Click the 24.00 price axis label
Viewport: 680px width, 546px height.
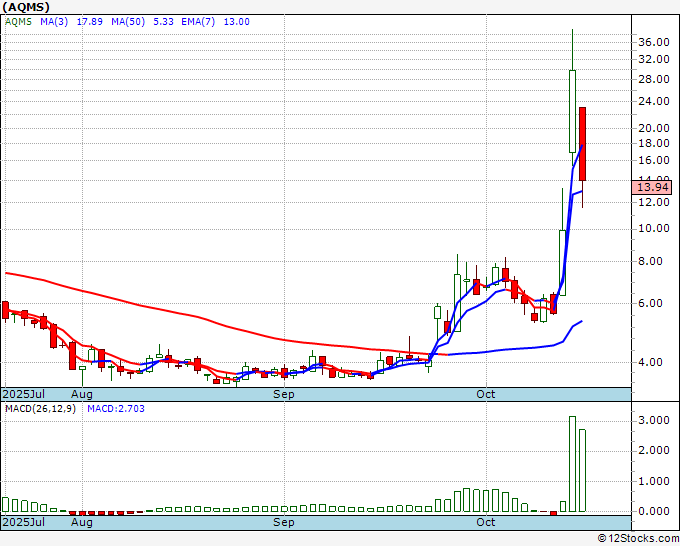[654, 101]
